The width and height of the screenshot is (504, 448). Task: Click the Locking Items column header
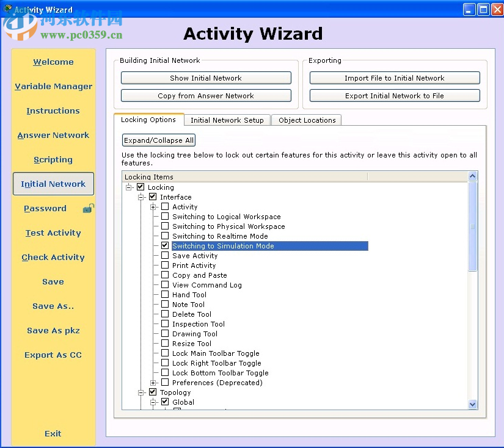[x=245, y=176]
